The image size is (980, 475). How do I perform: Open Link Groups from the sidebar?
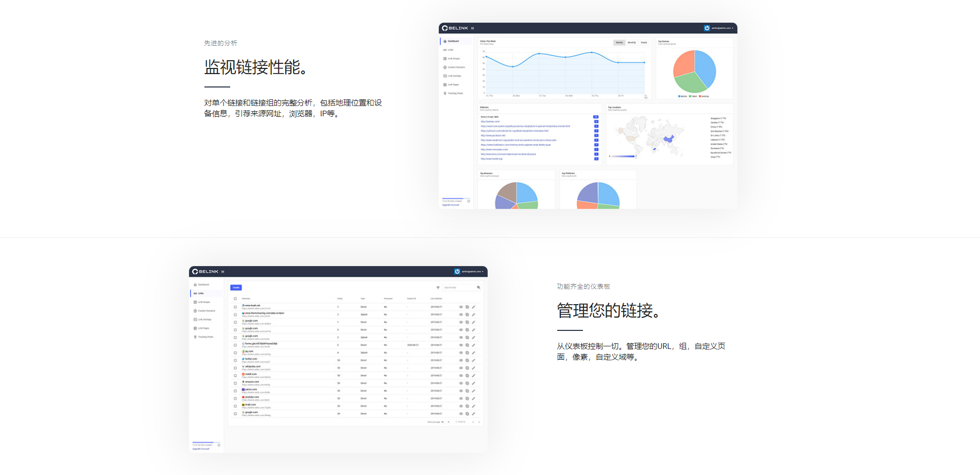tap(203, 302)
